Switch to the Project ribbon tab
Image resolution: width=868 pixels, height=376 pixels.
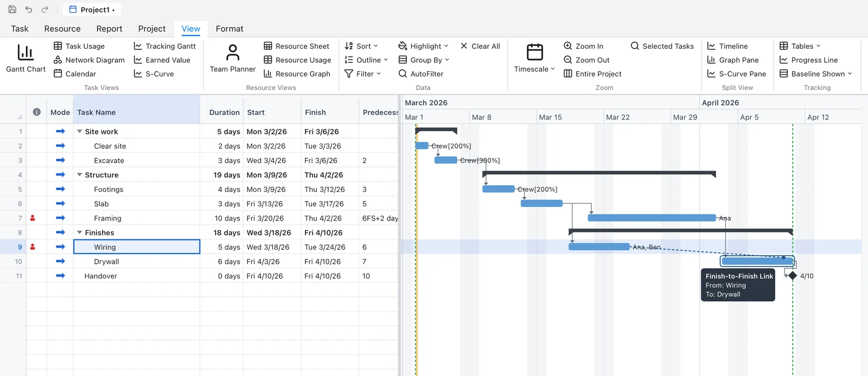[152, 29]
